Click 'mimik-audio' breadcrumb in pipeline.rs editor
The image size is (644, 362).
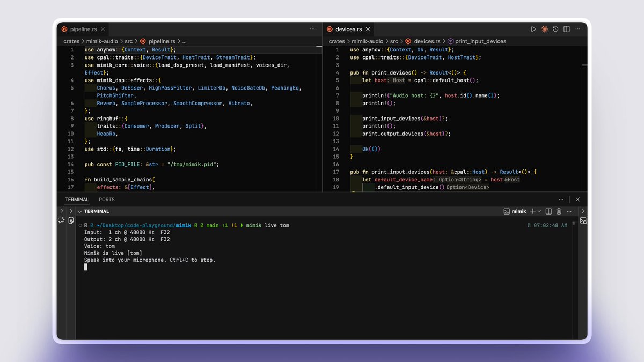pos(101,41)
